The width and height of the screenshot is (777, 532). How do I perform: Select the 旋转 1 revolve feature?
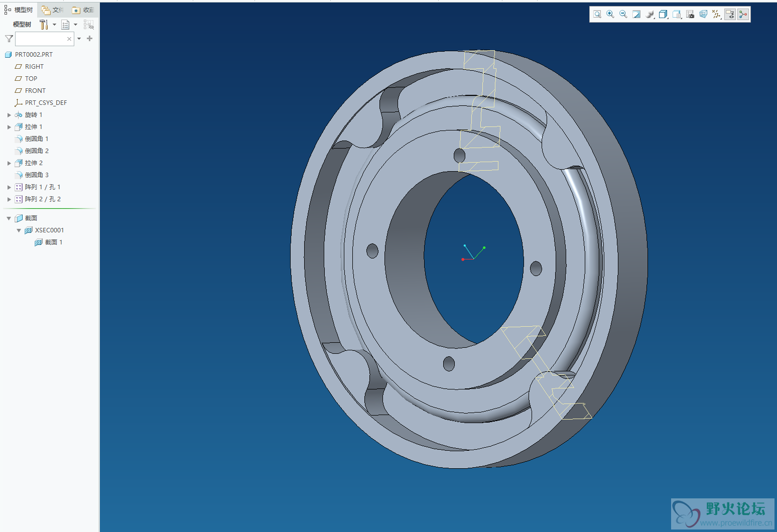(x=34, y=115)
